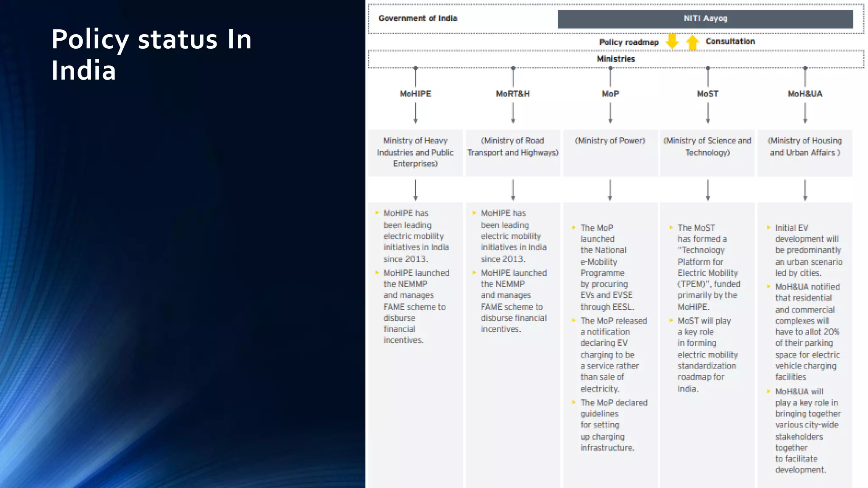
Task: Click the arrow below the MoHIPE label
Action: [415, 113]
